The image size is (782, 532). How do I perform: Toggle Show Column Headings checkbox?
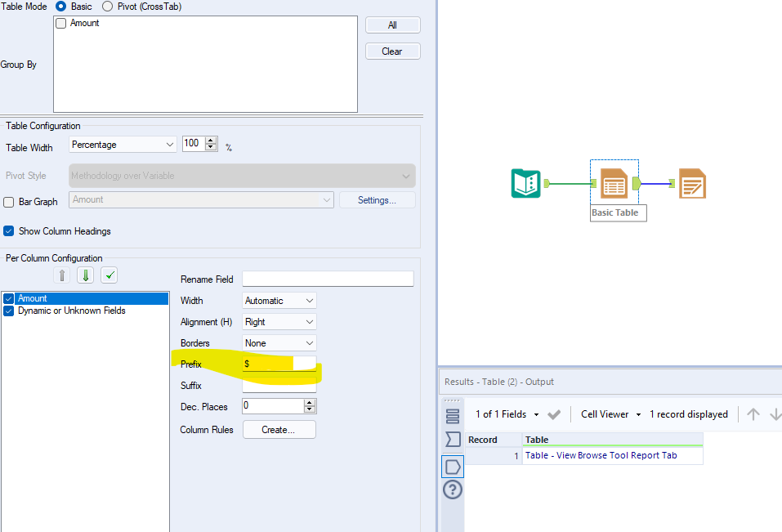8,231
